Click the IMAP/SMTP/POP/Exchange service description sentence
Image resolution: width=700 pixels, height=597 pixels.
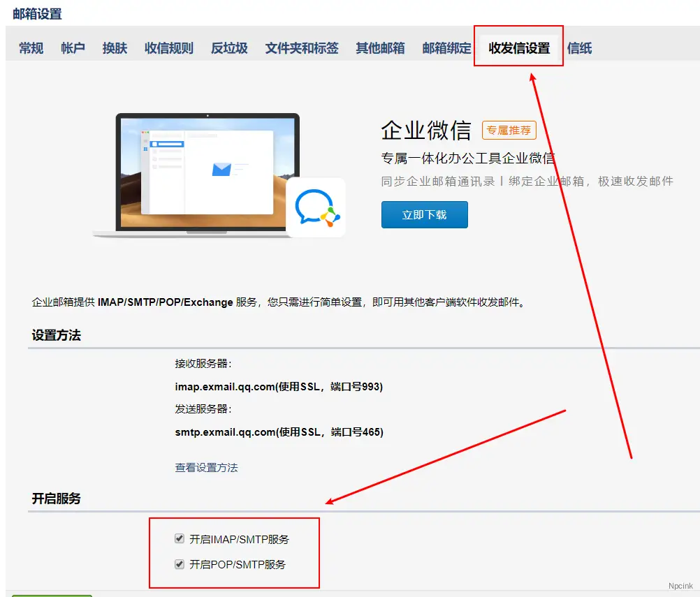[x=280, y=302]
